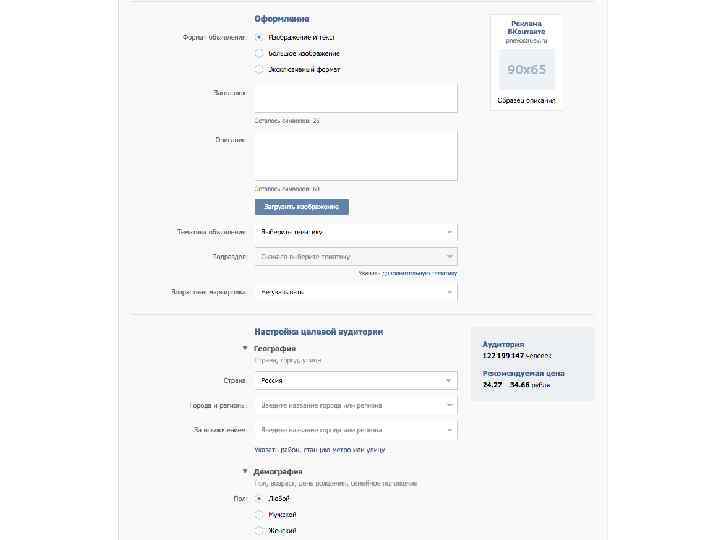
Task: Click the 'Города и регионы' dropdown arrow
Action: click(449, 406)
